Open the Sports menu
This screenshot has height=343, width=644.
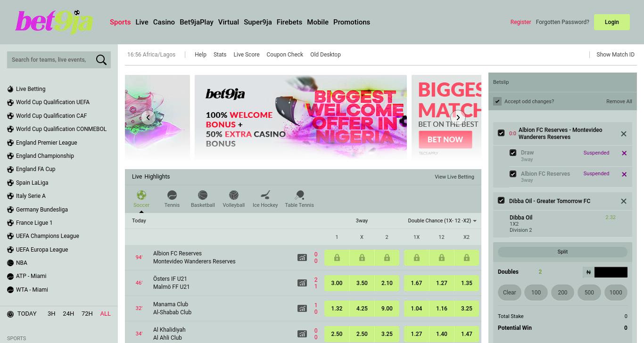click(x=120, y=22)
